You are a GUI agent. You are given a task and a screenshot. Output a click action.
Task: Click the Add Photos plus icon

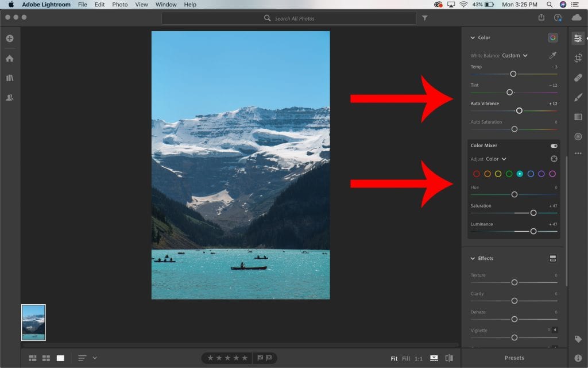pyautogui.click(x=10, y=39)
